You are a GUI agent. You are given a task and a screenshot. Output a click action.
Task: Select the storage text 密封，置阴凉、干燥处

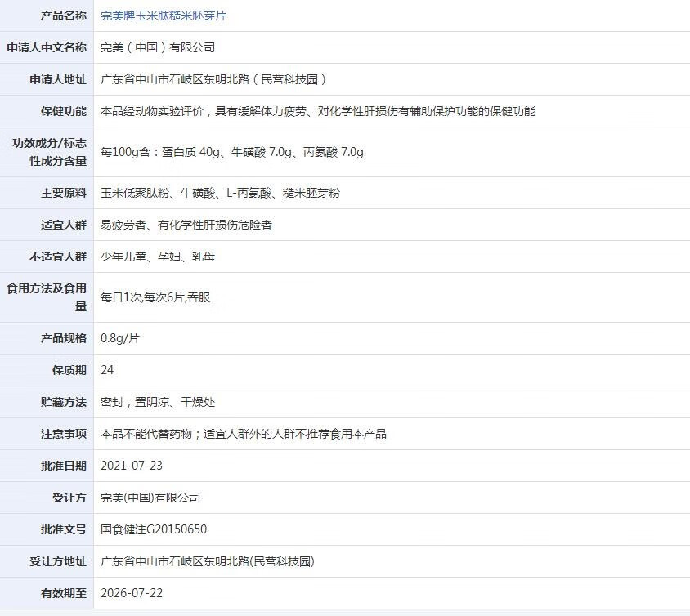point(158,402)
